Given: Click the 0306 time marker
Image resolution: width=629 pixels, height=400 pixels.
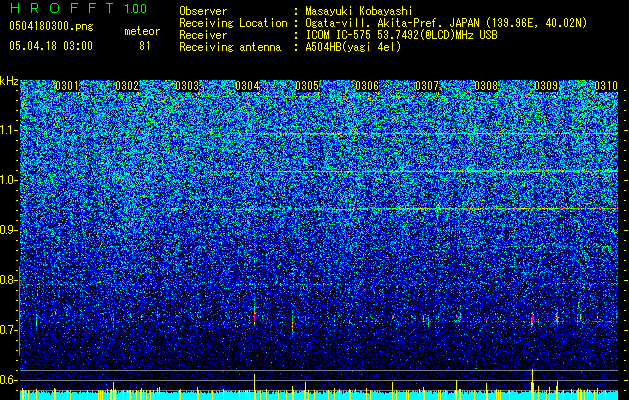Looking at the screenshot, I should (367, 86).
